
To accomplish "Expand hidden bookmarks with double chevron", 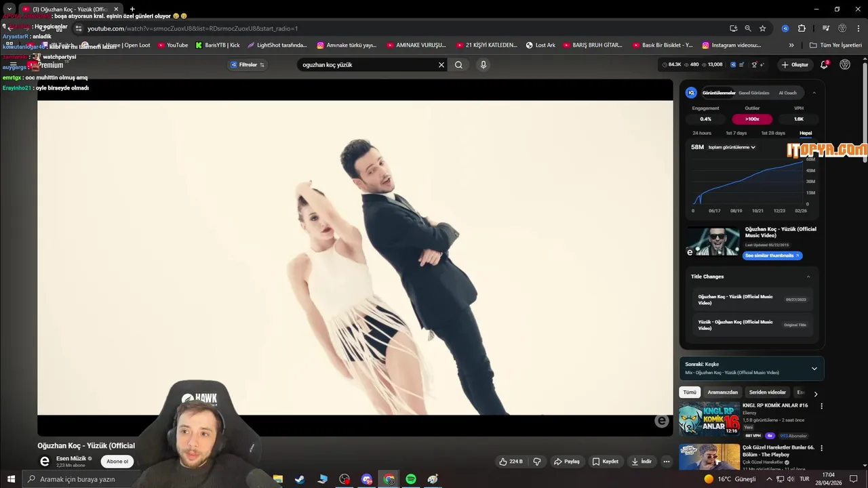I will click(791, 45).
